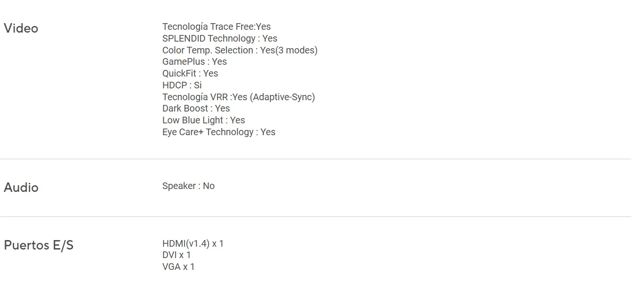Screen dimensions: 644x293
Task: Click the HDMI(v1.4) x 1 port entry
Action: [193, 244]
